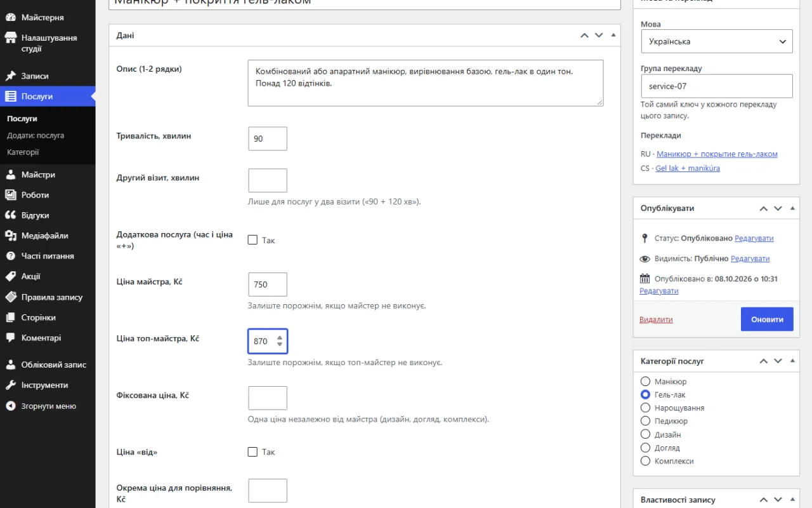The height and width of the screenshot is (508, 812).
Task: Click the Послуги list icon
Action: (11, 97)
